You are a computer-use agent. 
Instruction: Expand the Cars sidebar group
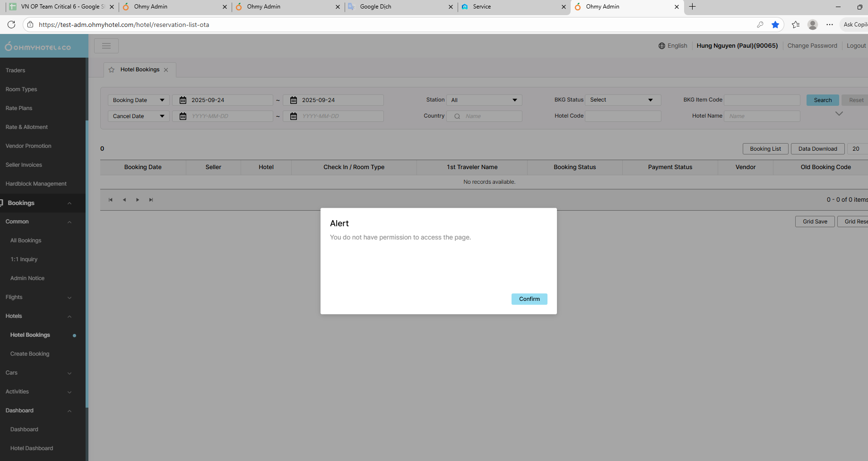click(69, 373)
